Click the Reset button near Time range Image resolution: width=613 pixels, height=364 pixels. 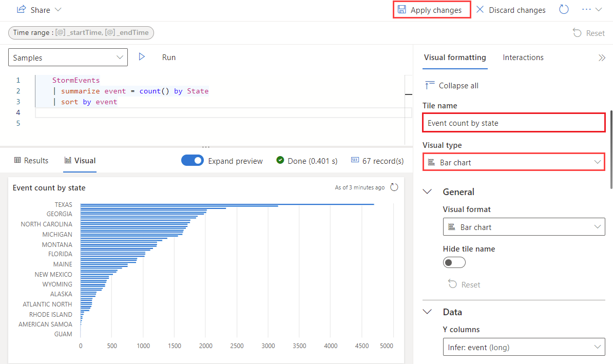tap(589, 33)
